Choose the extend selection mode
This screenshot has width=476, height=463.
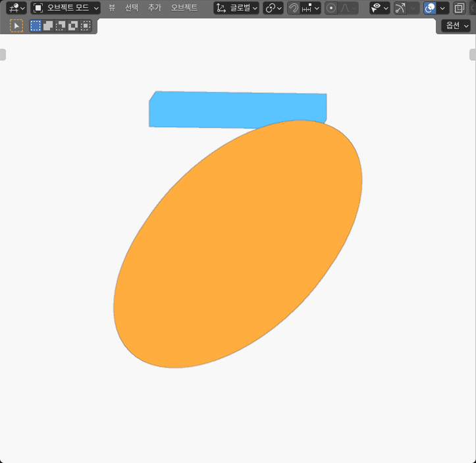[x=48, y=26]
